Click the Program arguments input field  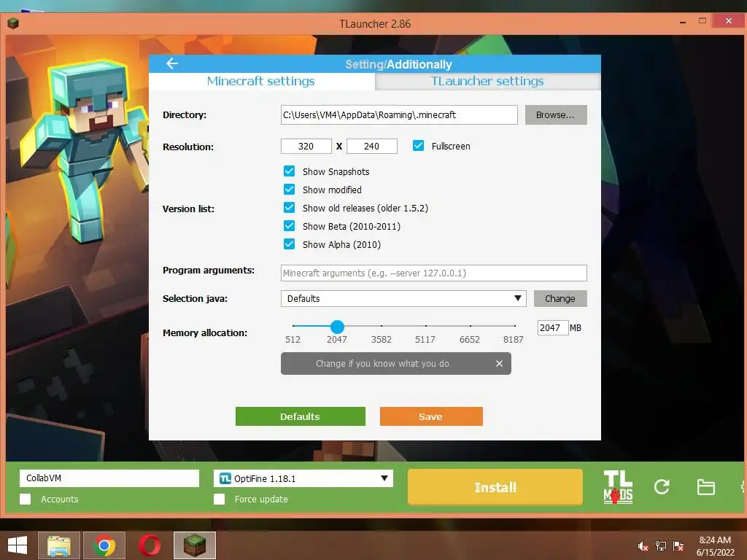click(x=434, y=273)
